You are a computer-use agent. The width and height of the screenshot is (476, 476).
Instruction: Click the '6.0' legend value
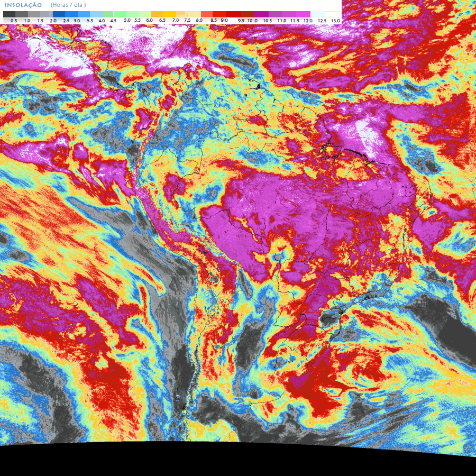[x=149, y=20]
